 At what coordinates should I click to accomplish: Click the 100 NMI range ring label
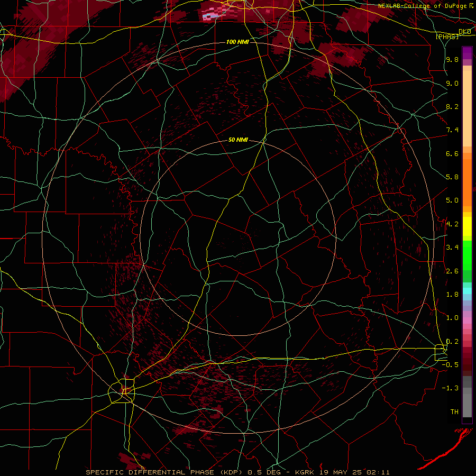237,42
